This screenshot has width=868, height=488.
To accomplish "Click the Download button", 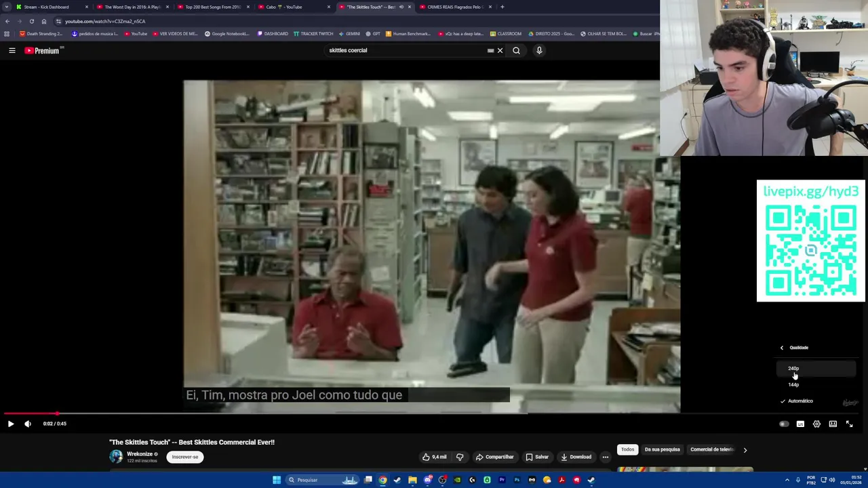I will (576, 457).
